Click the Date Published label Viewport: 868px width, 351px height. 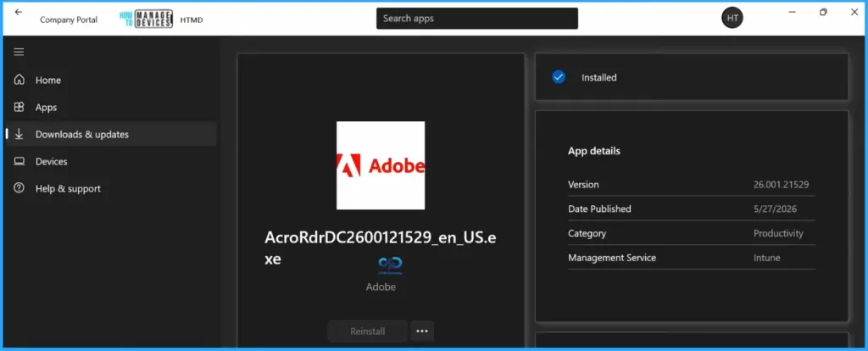coord(599,209)
